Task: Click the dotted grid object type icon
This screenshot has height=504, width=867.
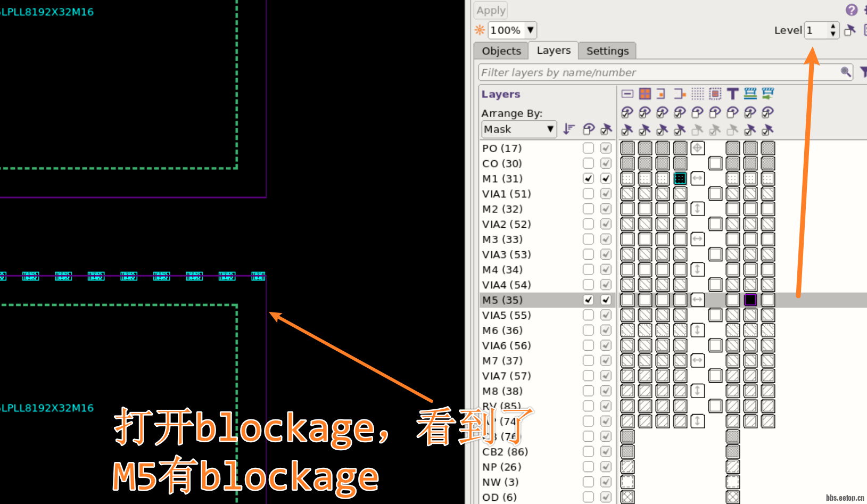Action: (x=697, y=94)
